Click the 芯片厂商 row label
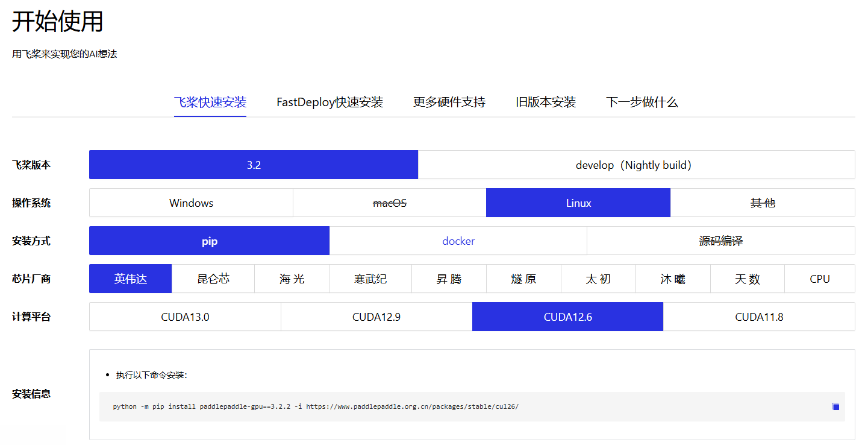The height and width of the screenshot is (445, 868). 31,279
